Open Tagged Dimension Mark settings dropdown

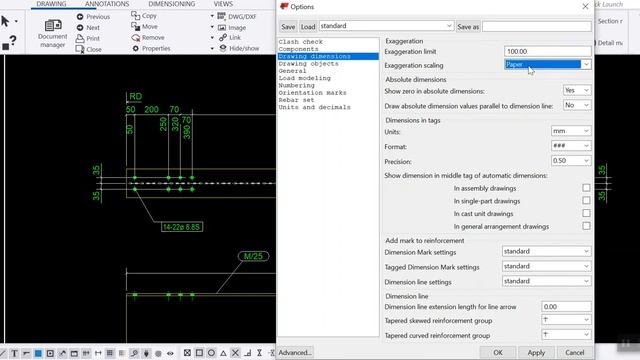pyautogui.click(x=546, y=266)
